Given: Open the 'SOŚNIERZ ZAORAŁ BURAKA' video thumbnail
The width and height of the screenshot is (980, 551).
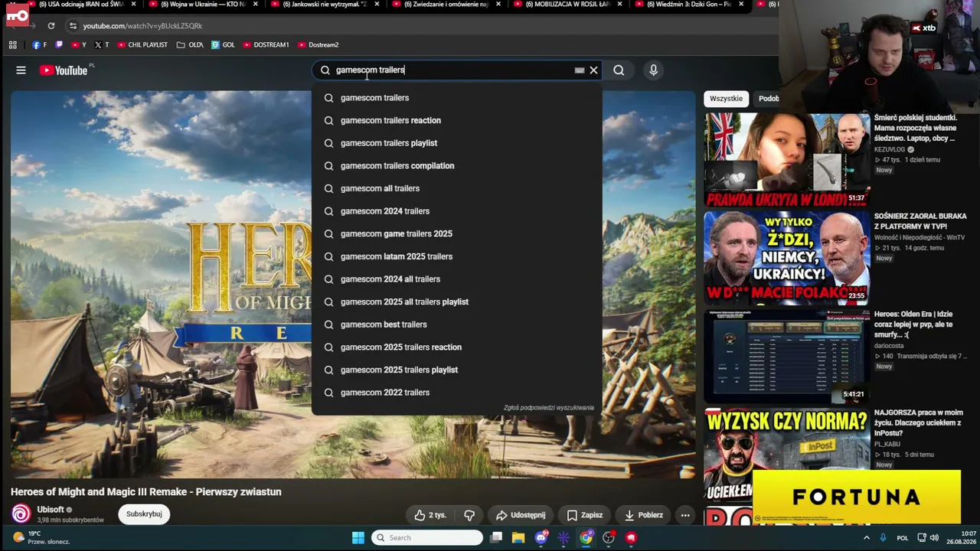Looking at the screenshot, I should 786,258.
